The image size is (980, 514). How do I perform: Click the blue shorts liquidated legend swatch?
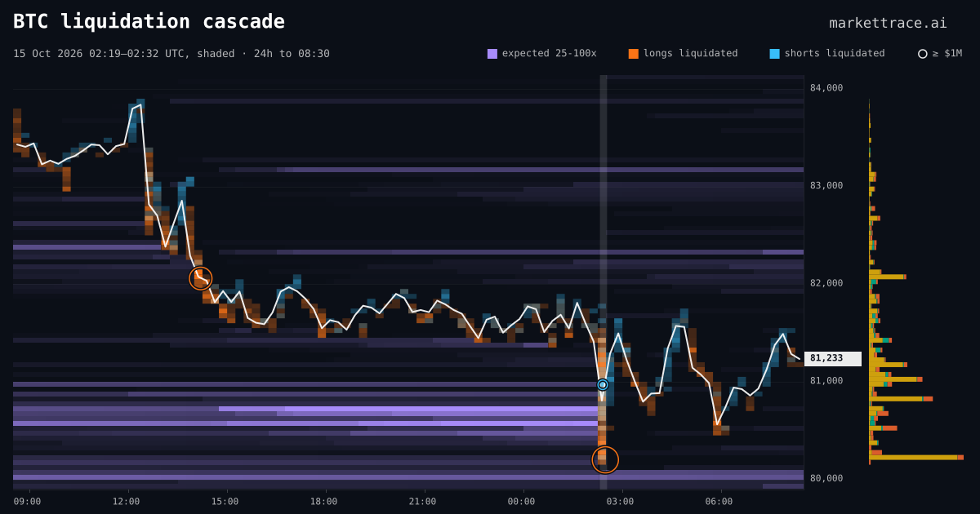point(774,54)
